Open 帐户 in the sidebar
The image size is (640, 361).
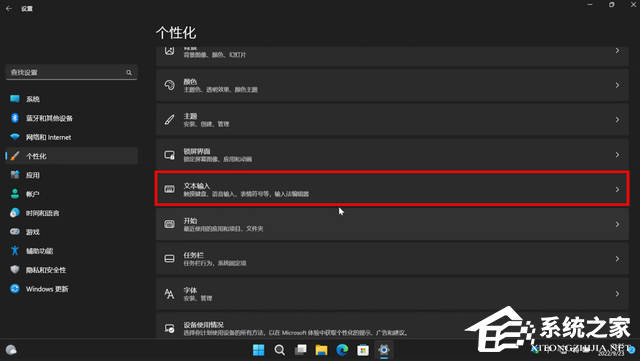tap(71, 194)
